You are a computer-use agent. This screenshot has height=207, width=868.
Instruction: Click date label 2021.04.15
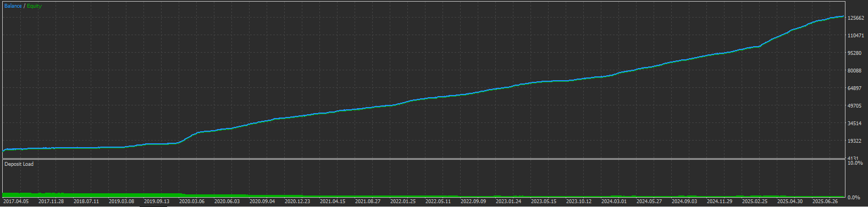(333, 202)
